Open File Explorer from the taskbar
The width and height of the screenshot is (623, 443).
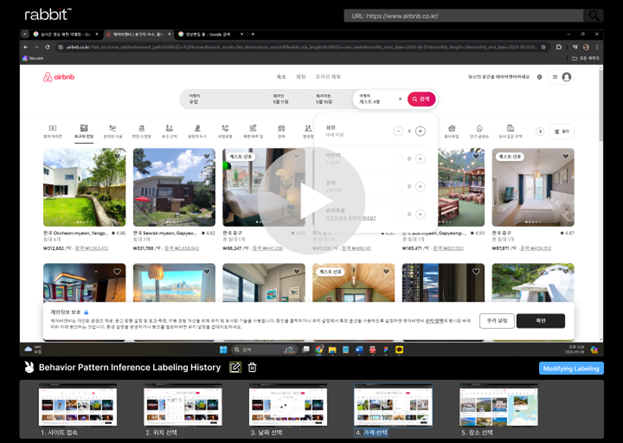[332, 350]
